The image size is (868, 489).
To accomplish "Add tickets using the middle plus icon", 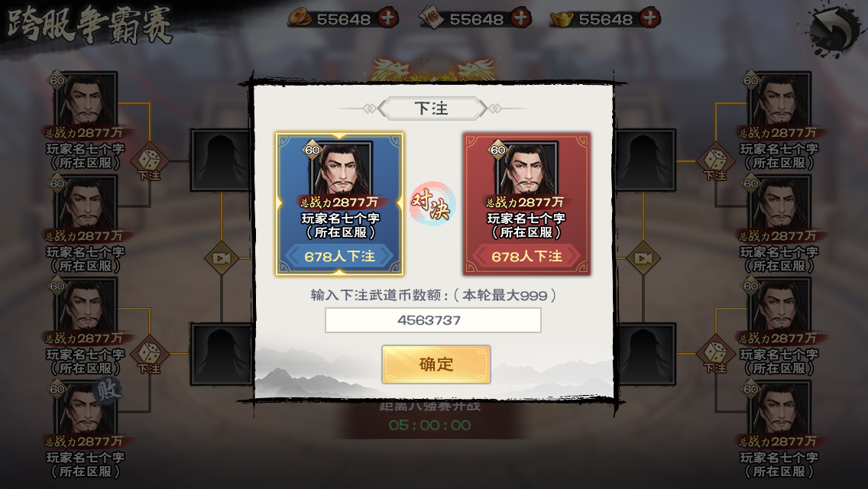I will 520,18.
